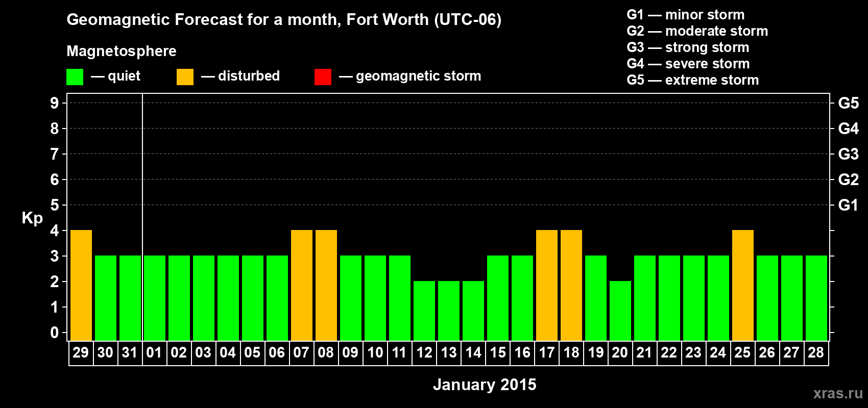Select the orange bar for day 07
868x408 pixels.
(302, 285)
